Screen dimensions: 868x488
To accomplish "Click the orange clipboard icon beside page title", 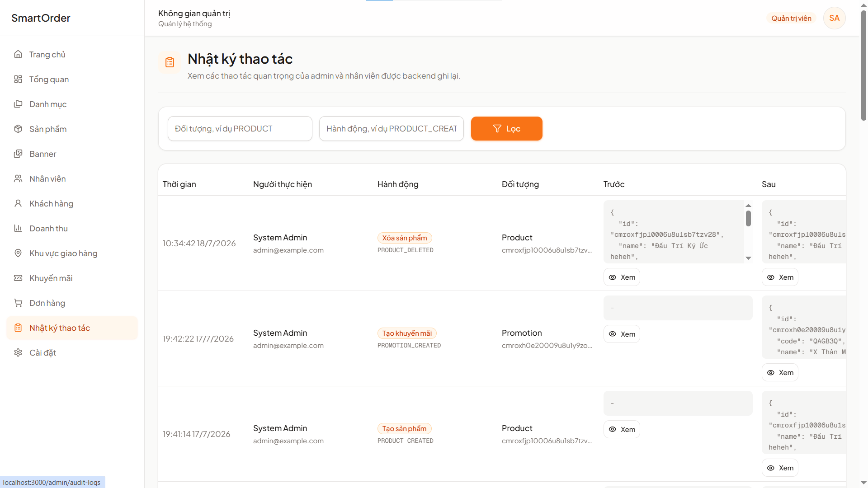I will click(x=170, y=62).
